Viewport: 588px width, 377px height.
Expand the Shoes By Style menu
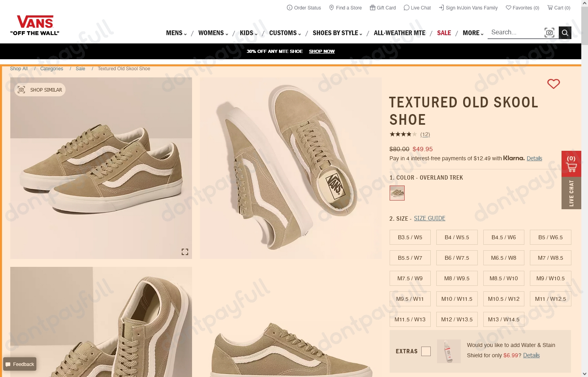[337, 33]
